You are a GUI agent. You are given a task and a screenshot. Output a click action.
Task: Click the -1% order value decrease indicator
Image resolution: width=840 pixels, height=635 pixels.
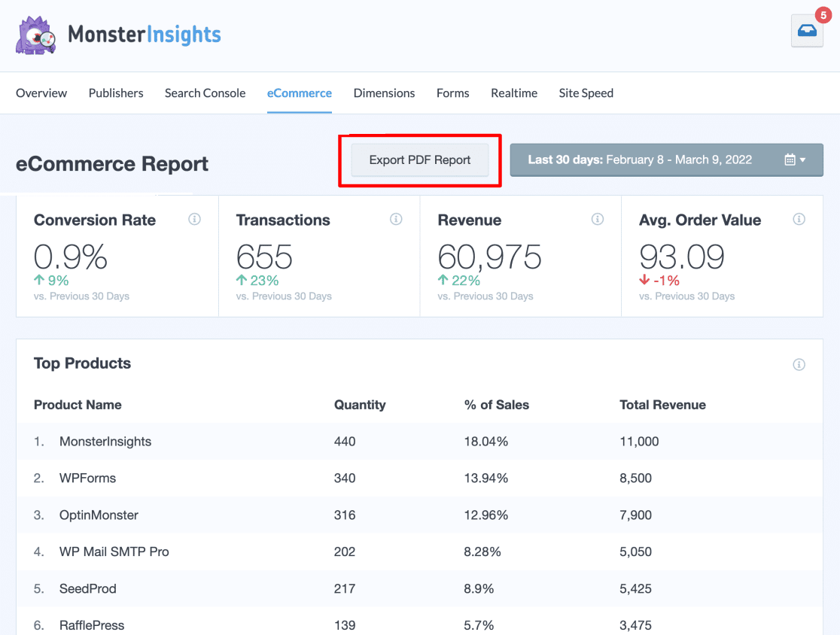(659, 281)
